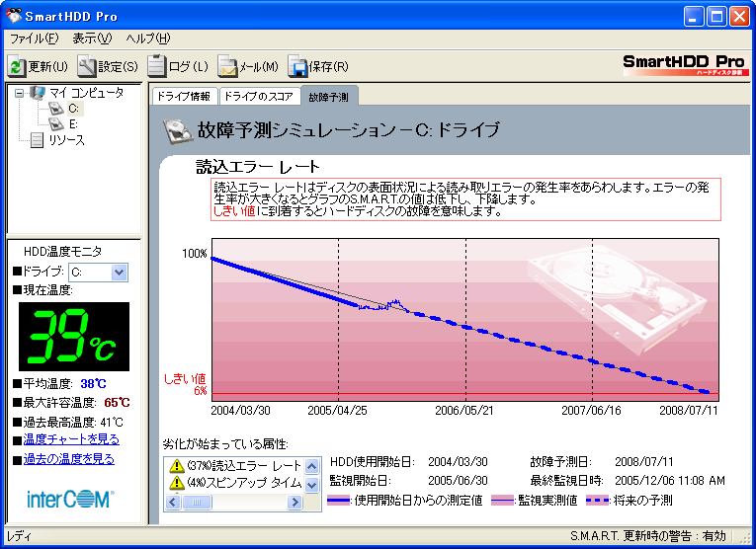Close the SmartHDD Pro window
The image size is (756, 549).
coord(739,17)
